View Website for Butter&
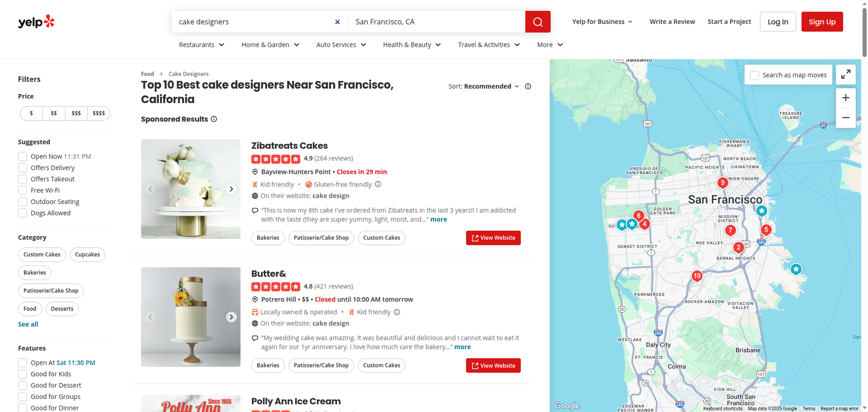 (493, 366)
